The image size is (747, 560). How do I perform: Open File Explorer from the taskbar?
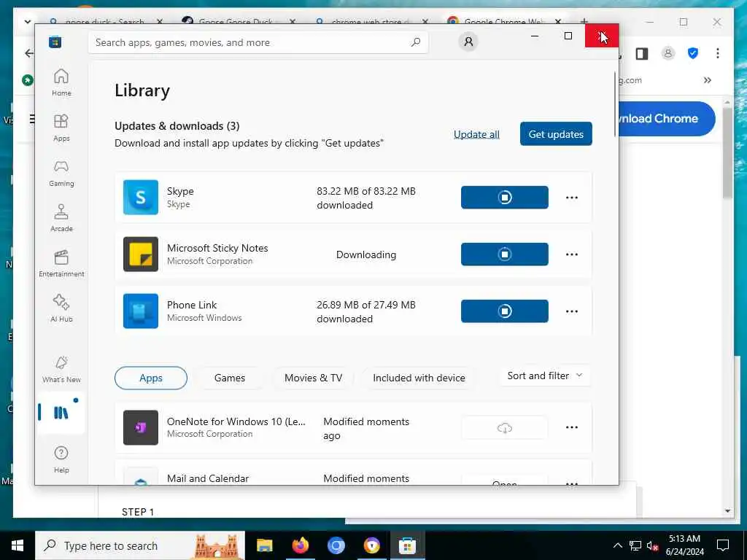tap(264, 545)
